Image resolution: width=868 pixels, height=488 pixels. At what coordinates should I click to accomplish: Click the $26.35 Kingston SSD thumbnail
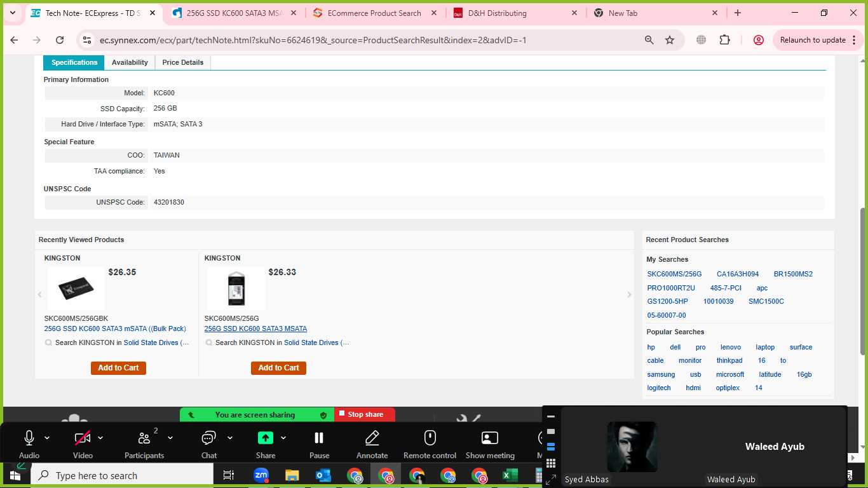(x=76, y=288)
